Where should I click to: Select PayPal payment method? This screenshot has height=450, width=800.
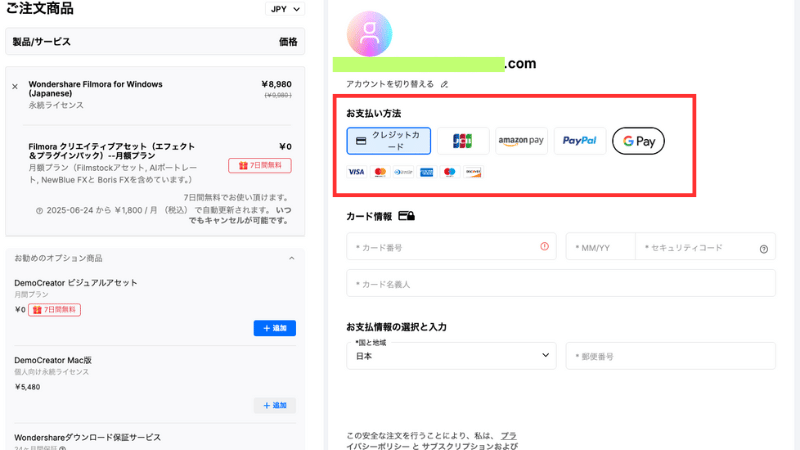[x=580, y=141]
